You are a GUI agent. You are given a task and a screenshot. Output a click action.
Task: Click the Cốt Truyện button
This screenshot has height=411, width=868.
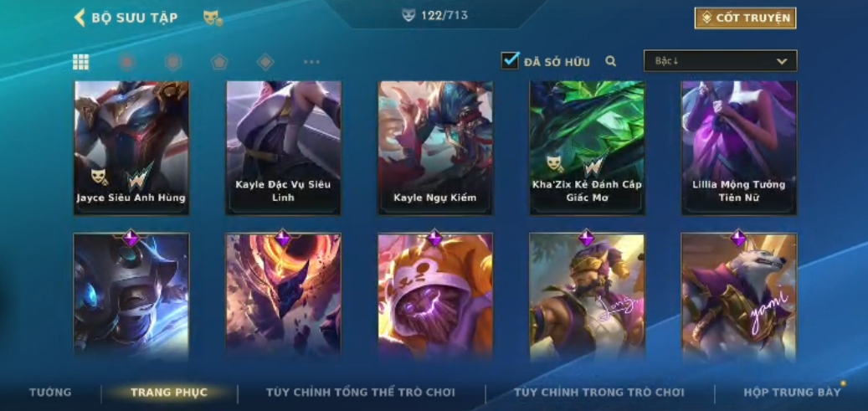pyautogui.click(x=745, y=18)
